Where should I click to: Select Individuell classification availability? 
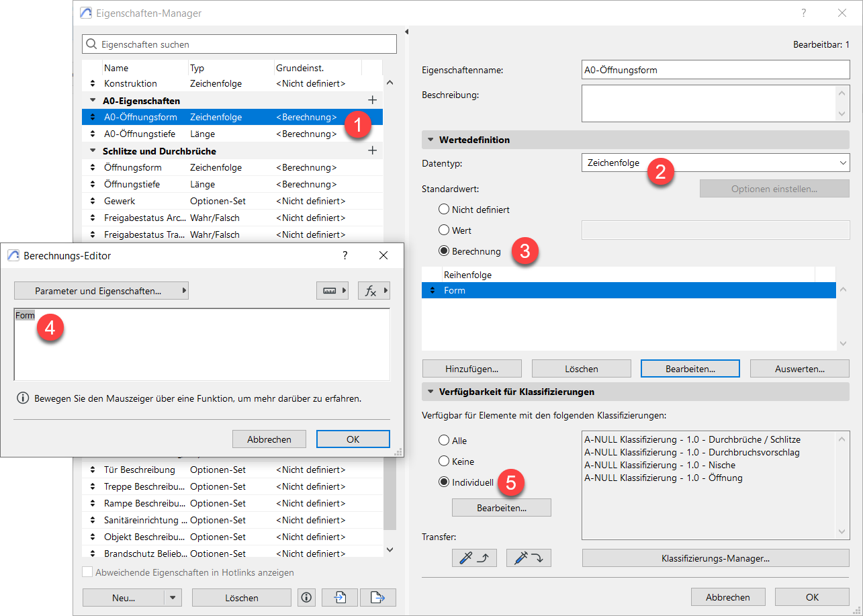(444, 482)
